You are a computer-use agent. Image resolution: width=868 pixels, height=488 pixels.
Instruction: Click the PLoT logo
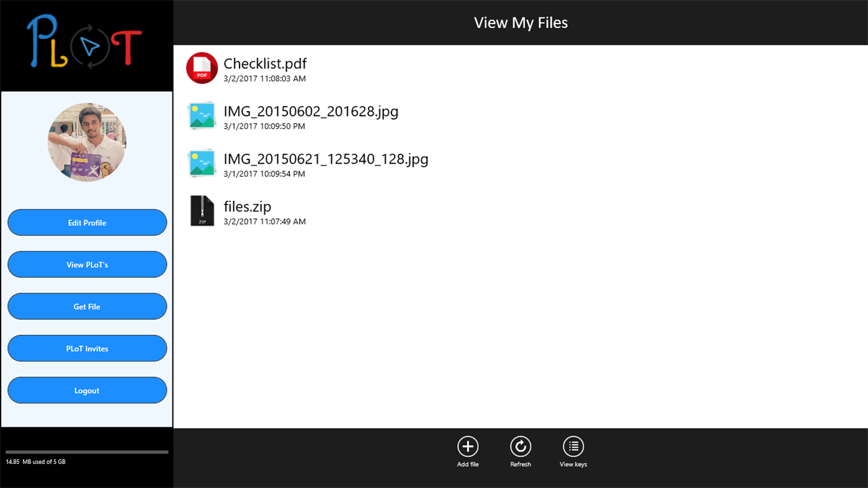[86, 42]
